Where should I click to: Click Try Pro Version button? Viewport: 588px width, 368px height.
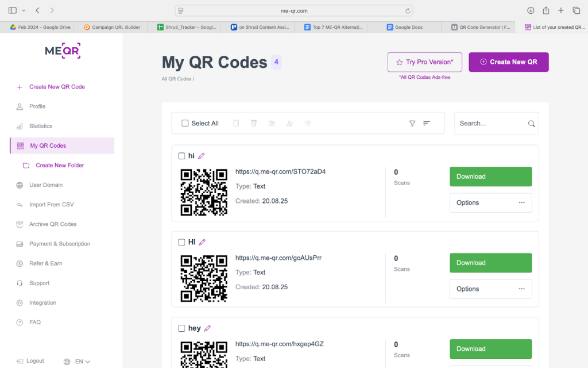424,62
